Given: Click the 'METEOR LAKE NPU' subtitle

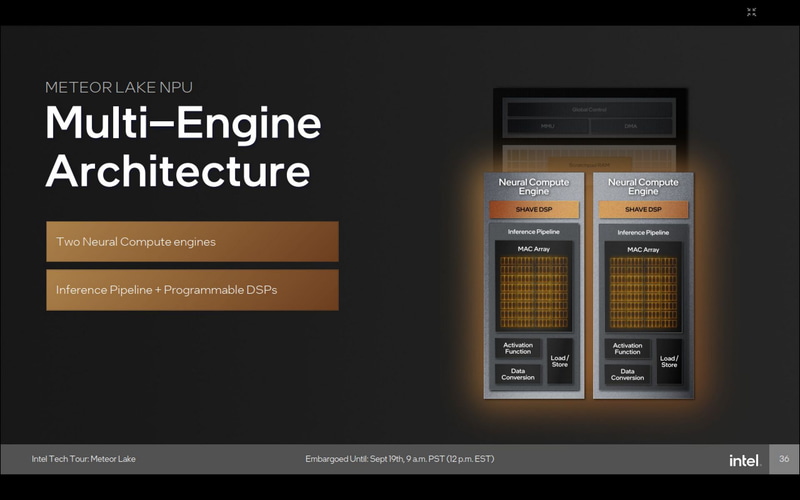Looking at the screenshot, I should click(119, 87).
